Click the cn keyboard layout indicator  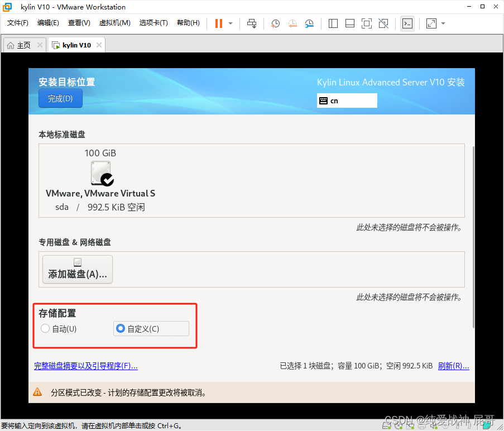coord(347,100)
